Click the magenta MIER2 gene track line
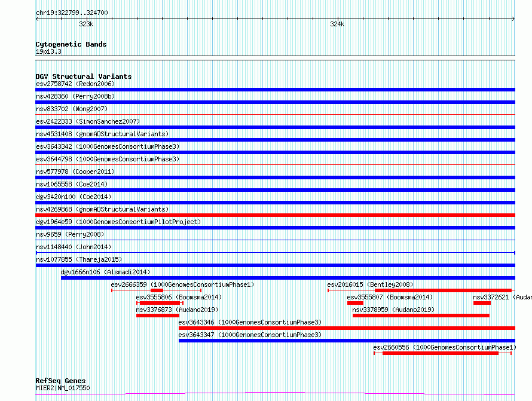This screenshot has height=401, width=532. click(x=275, y=394)
